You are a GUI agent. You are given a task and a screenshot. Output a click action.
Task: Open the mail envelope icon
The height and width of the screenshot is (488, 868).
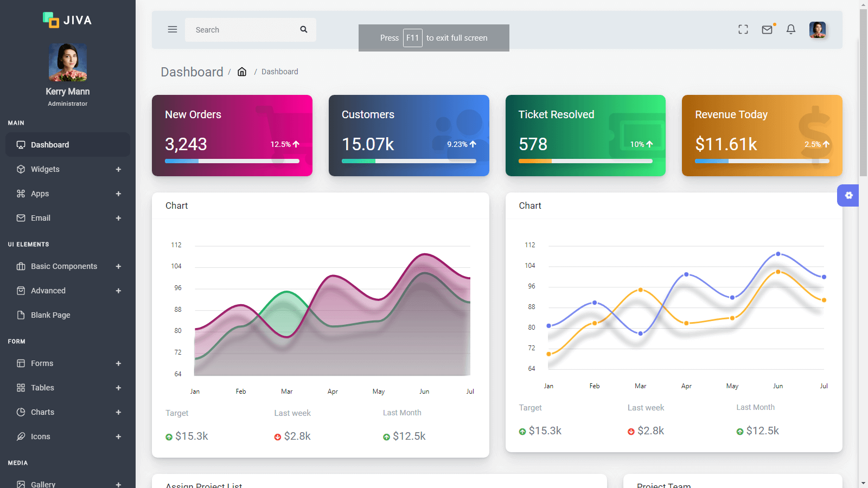pyautogui.click(x=767, y=29)
